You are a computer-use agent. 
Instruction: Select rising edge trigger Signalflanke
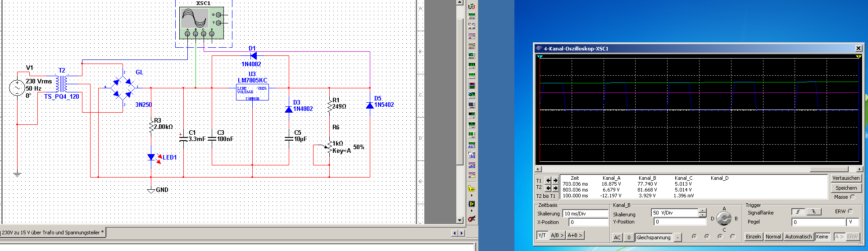798,211
